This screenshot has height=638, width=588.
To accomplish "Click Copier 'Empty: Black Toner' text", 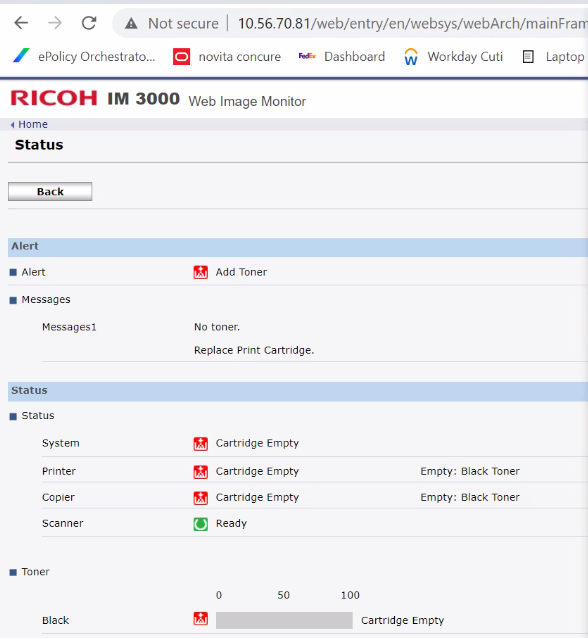I will [470, 497].
